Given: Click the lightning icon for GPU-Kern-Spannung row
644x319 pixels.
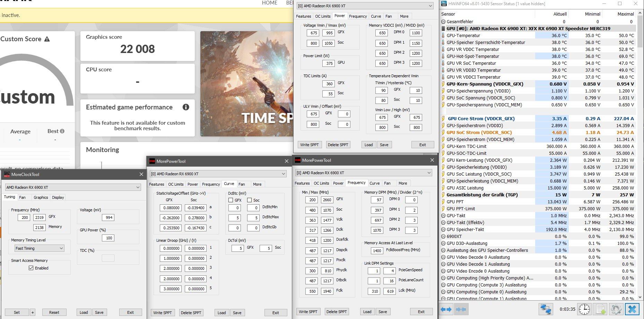Looking at the screenshot, I should [x=443, y=84].
